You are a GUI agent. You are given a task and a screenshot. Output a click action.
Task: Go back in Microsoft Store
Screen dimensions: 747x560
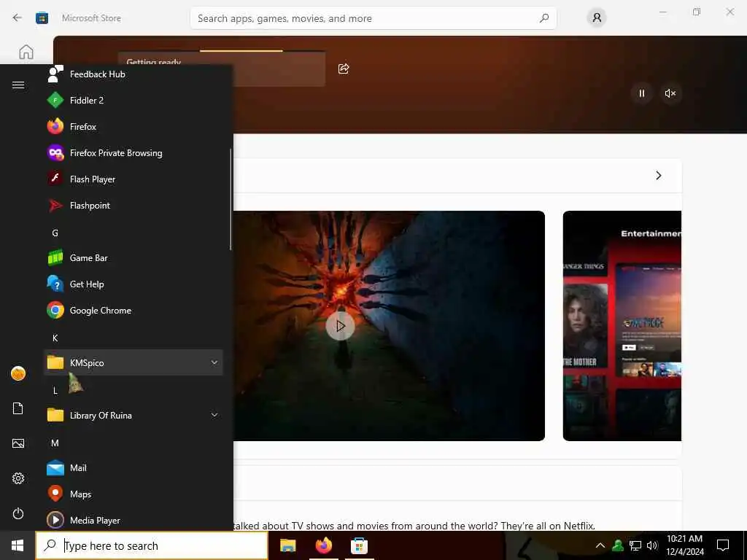[18, 18]
